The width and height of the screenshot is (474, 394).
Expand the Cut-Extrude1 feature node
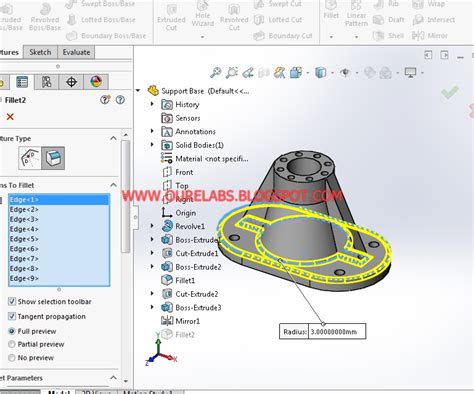pos(152,253)
